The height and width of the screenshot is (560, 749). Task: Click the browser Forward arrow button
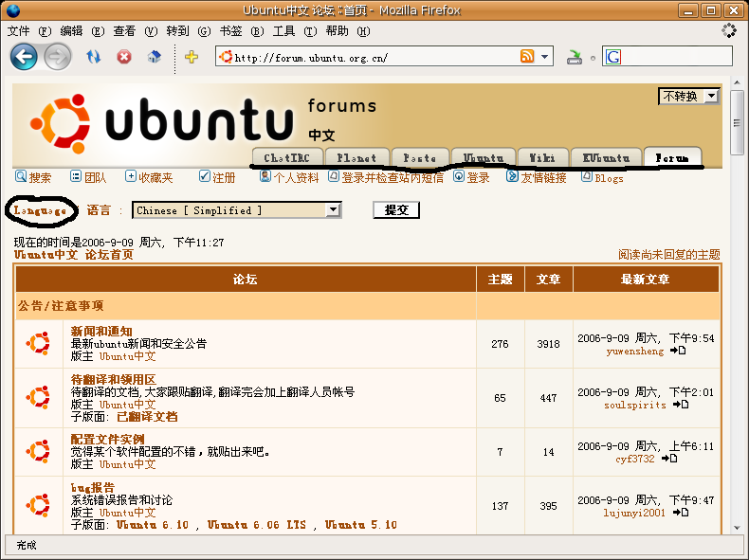click(58, 57)
